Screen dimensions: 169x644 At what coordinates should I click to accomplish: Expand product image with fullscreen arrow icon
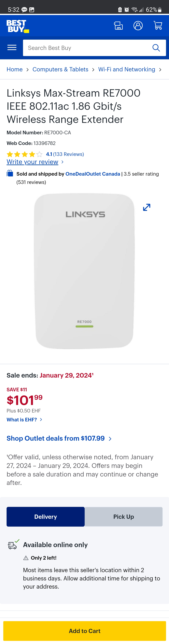[146, 207]
